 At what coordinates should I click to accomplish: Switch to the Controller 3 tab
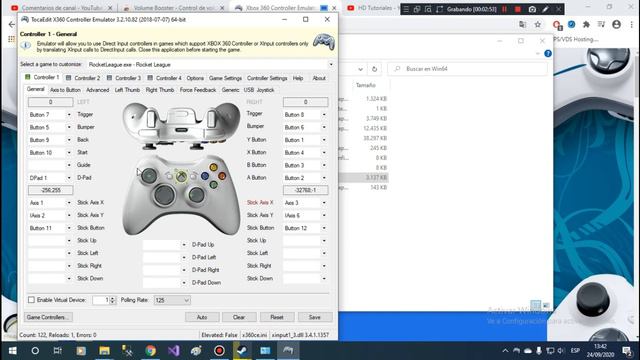pos(124,78)
